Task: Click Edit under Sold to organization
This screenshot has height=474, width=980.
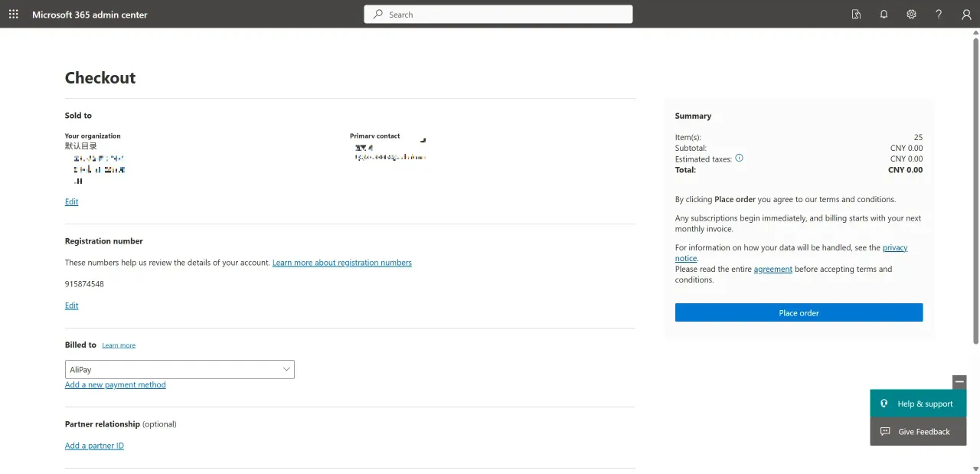Action: click(x=71, y=202)
